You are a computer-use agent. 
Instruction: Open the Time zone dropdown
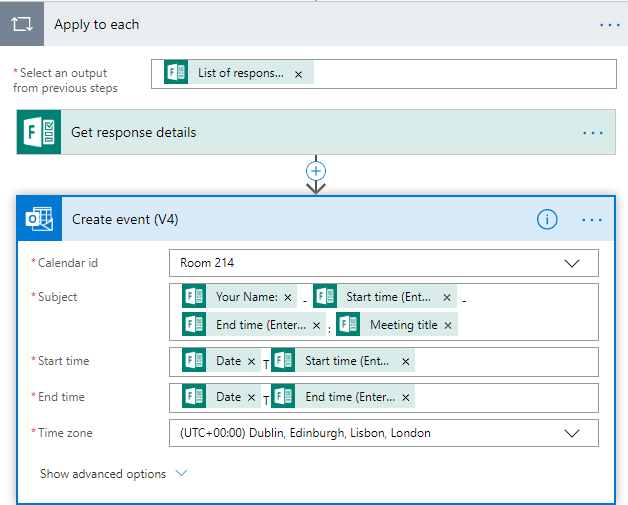click(x=384, y=433)
